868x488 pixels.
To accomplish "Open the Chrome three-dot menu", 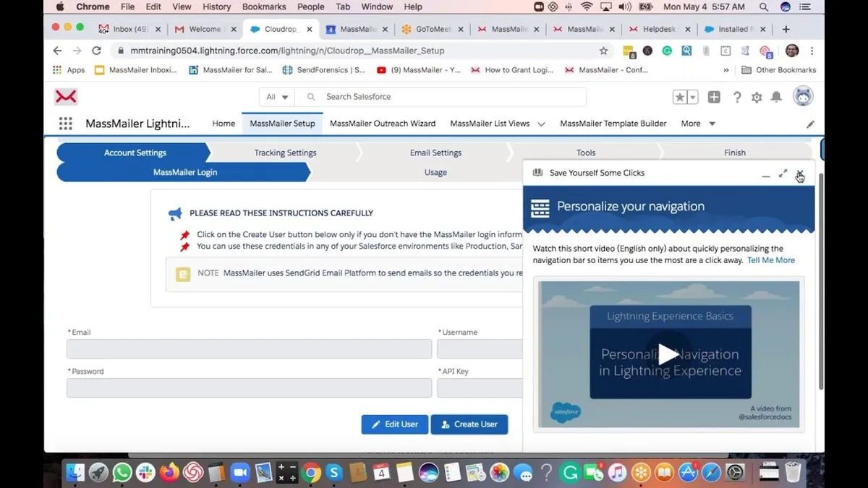I will point(812,51).
